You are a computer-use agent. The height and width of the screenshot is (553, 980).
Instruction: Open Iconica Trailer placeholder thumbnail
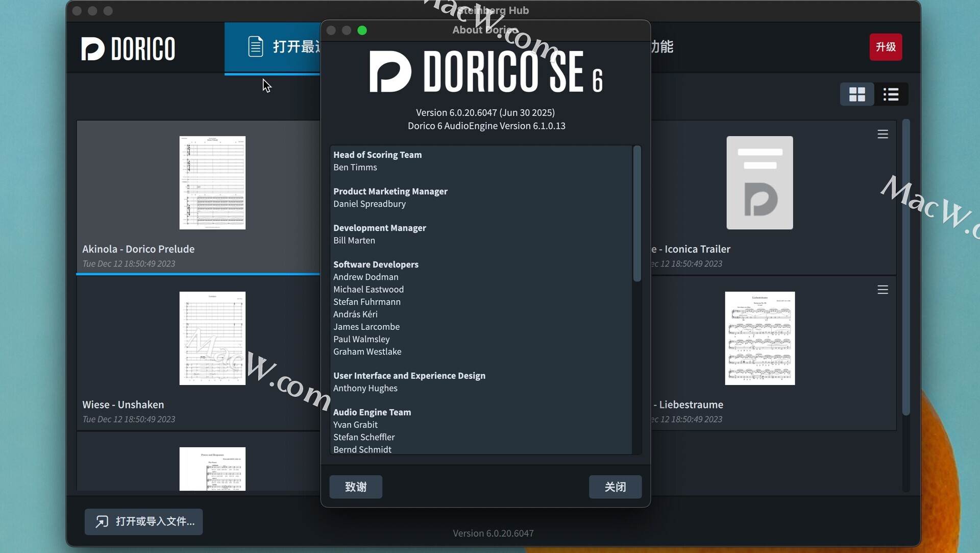click(759, 182)
